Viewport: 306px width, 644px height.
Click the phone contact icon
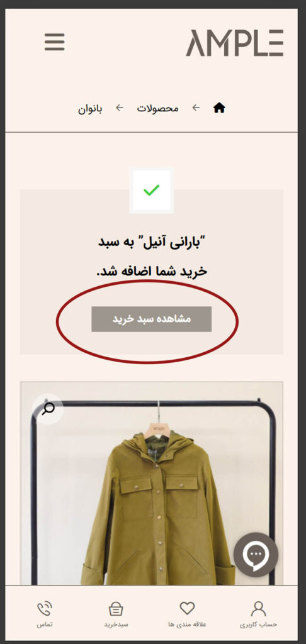pyautogui.click(x=45, y=608)
